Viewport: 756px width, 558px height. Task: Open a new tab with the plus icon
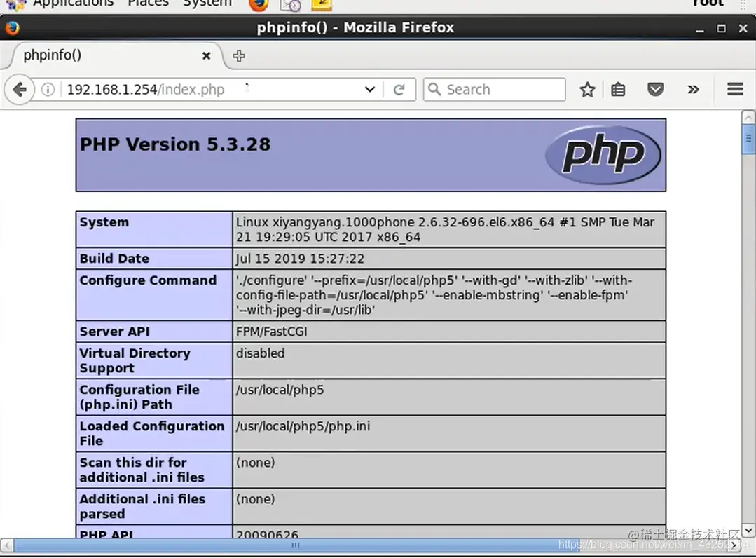tap(239, 56)
